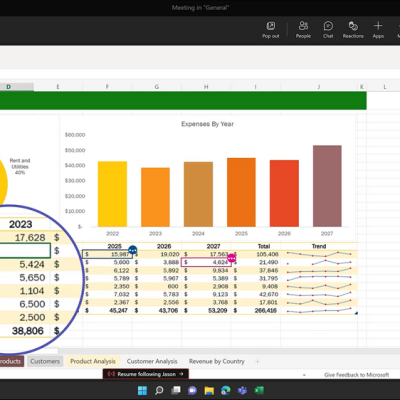
Task: Select the cell containing 45,247
Action: (107, 310)
